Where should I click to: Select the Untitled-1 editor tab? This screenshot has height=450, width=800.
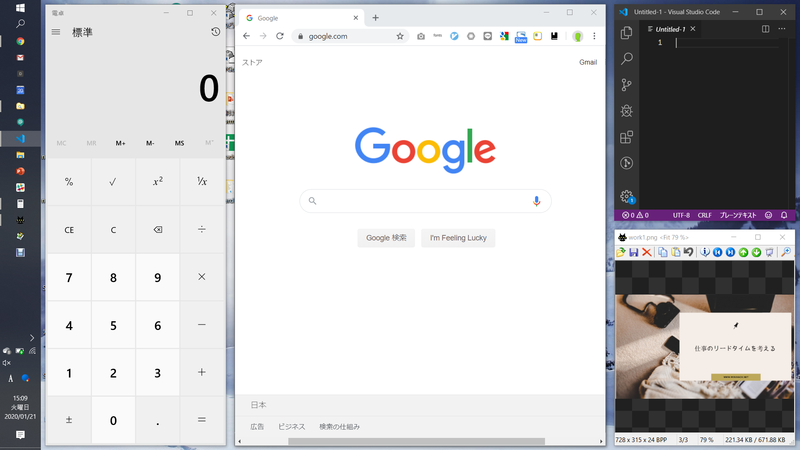[x=670, y=29]
